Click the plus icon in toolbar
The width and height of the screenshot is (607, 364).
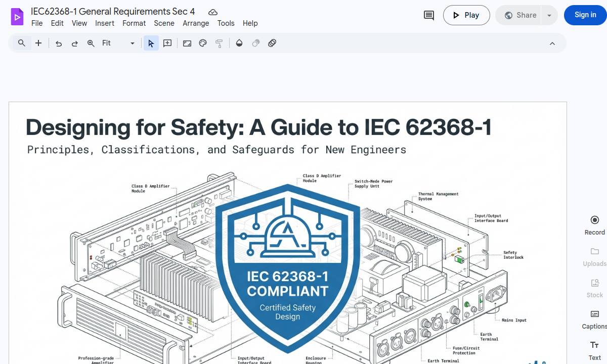click(38, 43)
